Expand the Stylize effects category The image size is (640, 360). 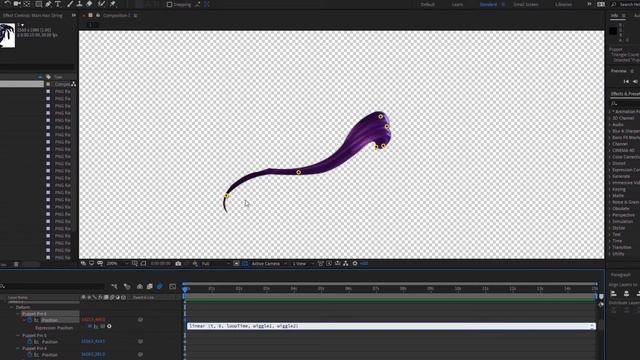[x=610, y=228]
